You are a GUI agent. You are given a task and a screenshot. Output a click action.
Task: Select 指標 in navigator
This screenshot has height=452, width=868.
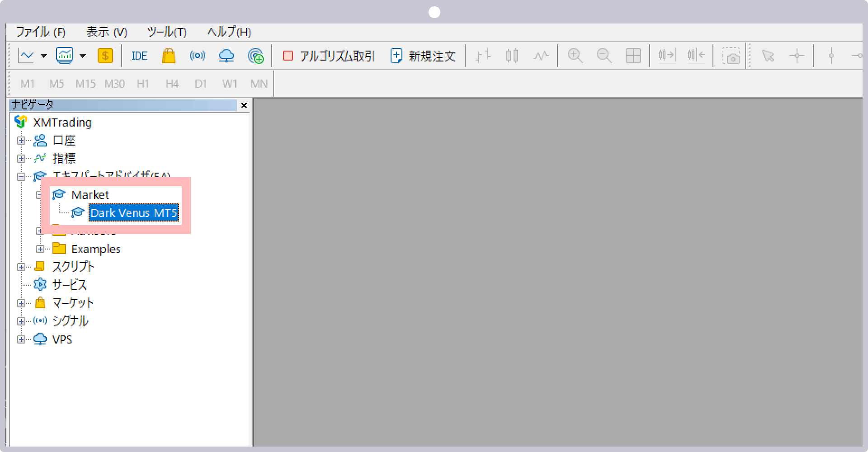pos(64,159)
